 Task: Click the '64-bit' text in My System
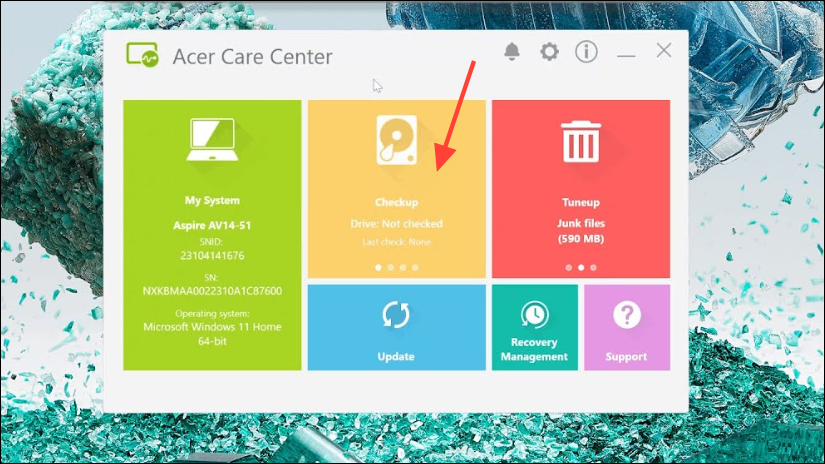[x=212, y=341]
